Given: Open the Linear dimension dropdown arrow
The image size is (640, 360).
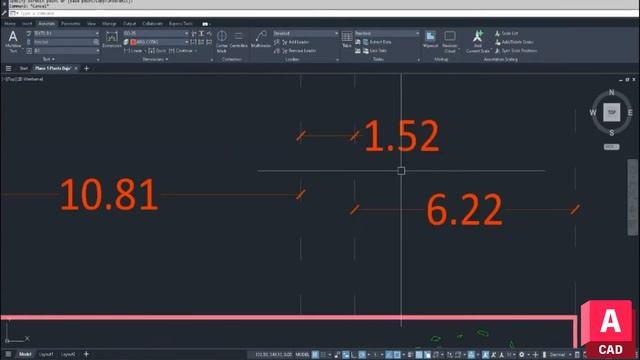Looking at the screenshot, I should tap(145, 51).
